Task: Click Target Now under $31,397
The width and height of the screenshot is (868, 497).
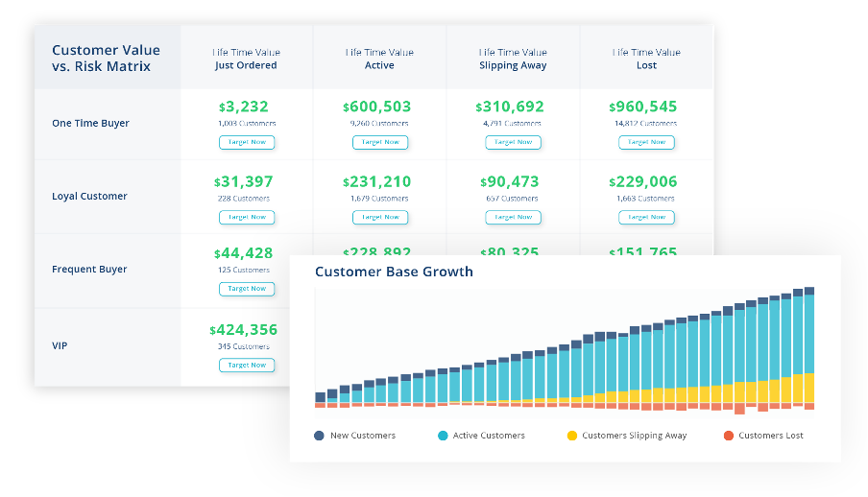Action: [247, 218]
